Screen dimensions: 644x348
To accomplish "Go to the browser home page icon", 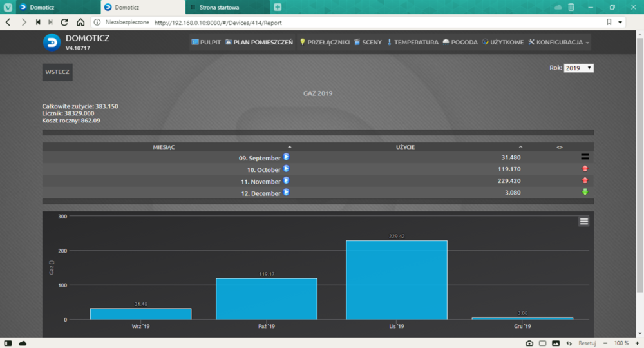I will tap(80, 22).
